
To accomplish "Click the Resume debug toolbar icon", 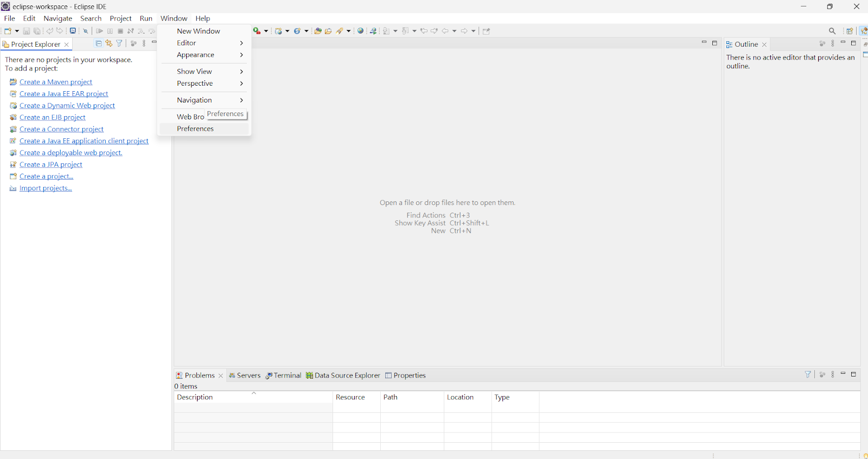I will click(x=99, y=31).
